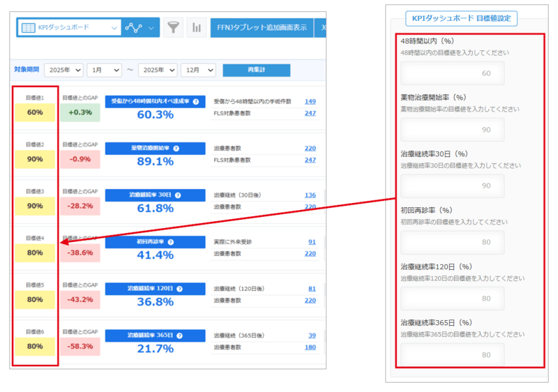Click the 60.3% KPI value

coord(155,114)
